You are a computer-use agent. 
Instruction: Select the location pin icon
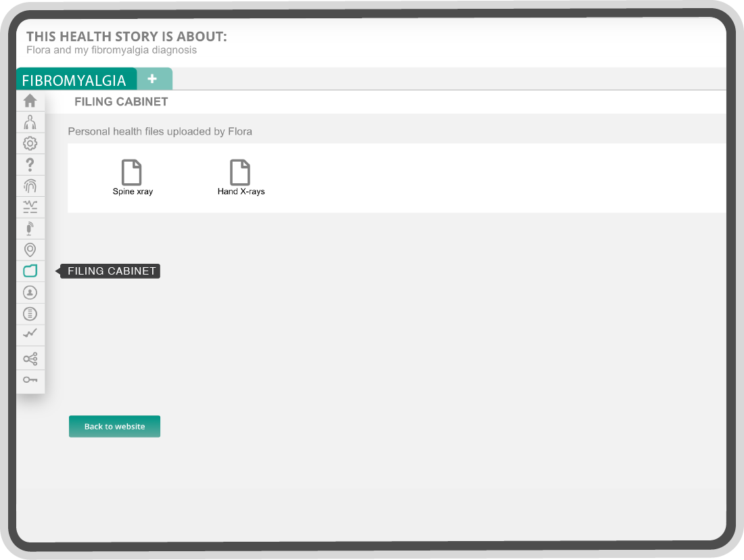point(30,250)
